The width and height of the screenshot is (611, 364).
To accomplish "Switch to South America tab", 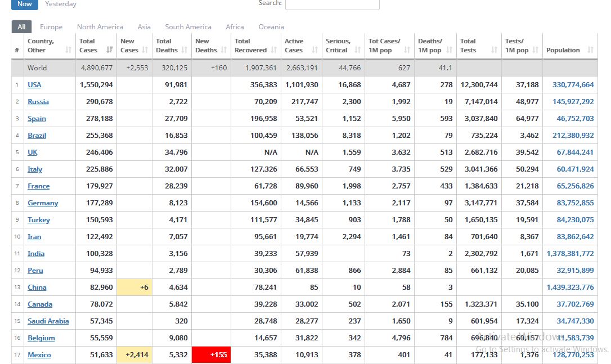I will tap(188, 27).
